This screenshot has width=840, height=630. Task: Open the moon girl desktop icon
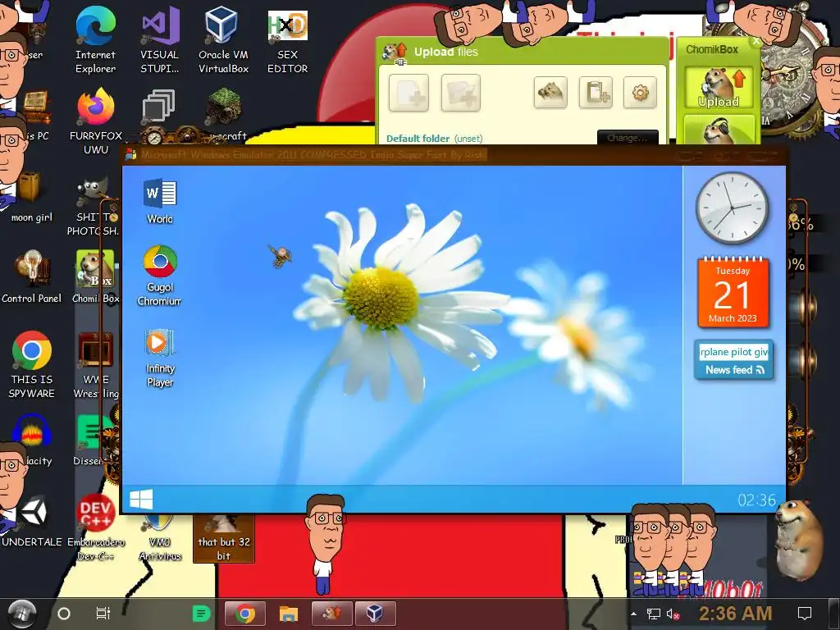pyautogui.click(x=32, y=197)
